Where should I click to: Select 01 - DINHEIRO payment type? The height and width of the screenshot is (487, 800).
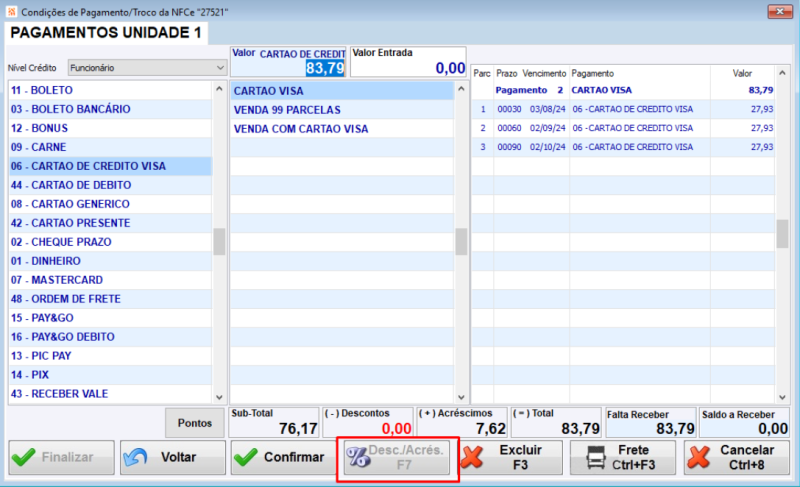point(110,261)
